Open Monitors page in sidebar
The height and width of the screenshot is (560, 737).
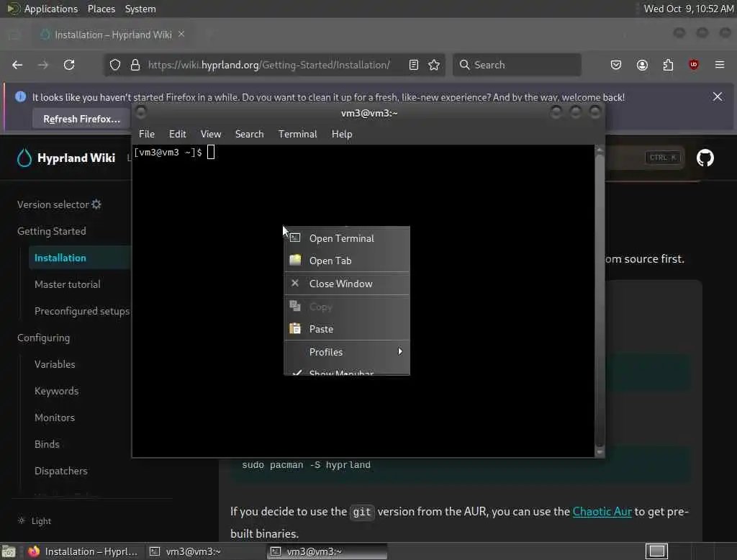point(55,417)
